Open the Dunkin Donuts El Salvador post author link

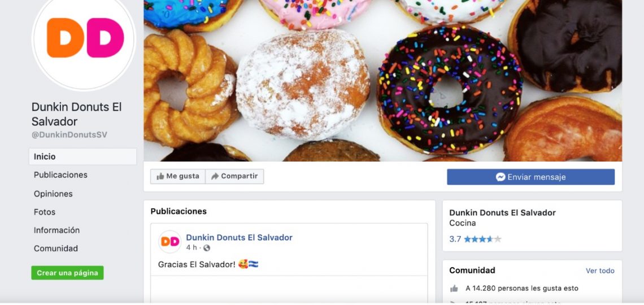239,238
